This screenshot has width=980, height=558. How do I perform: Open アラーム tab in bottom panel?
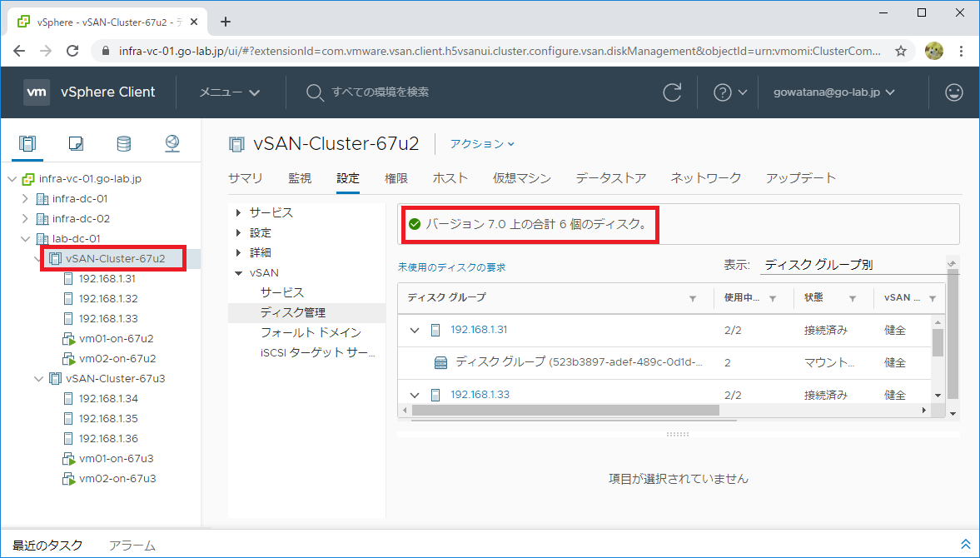(132, 546)
